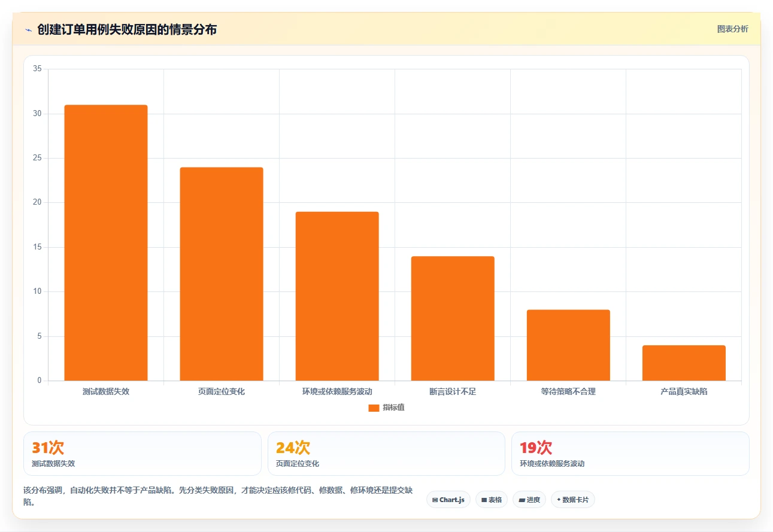This screenshot has width=773, height=532.
Task: Click the y-axis value 20
Action: click(37, 202)
